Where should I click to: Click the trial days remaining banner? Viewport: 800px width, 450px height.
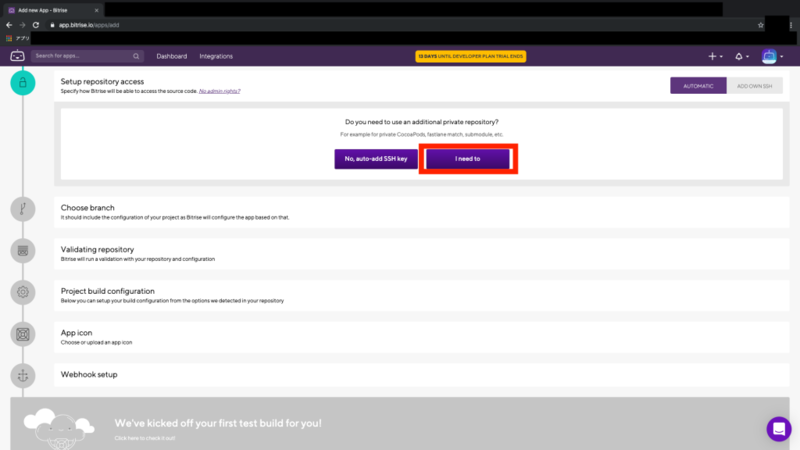click(x=470, y=56)
